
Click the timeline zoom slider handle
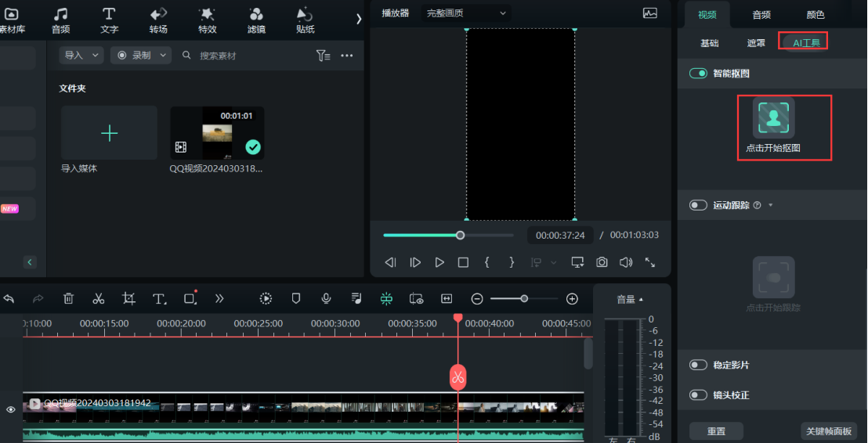pyautogui.click(x=524, y=298)
